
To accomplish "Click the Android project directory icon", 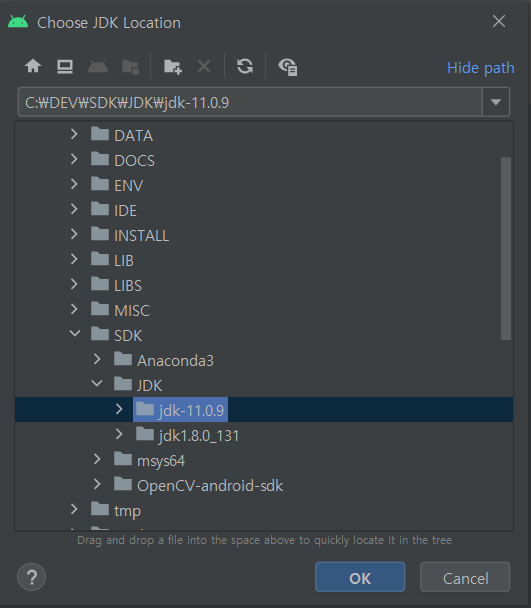I will [98, 66].
